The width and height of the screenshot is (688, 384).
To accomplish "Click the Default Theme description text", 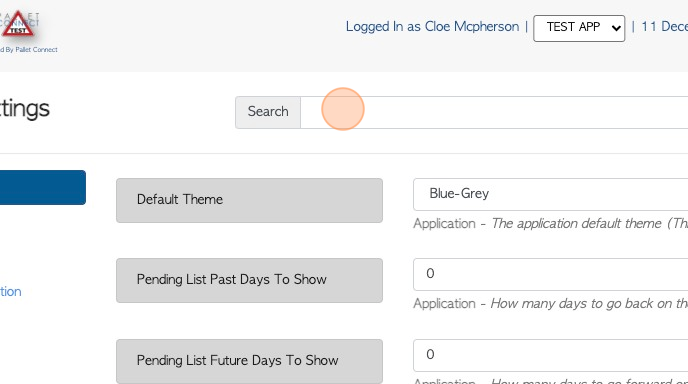I will coord(550,223).
